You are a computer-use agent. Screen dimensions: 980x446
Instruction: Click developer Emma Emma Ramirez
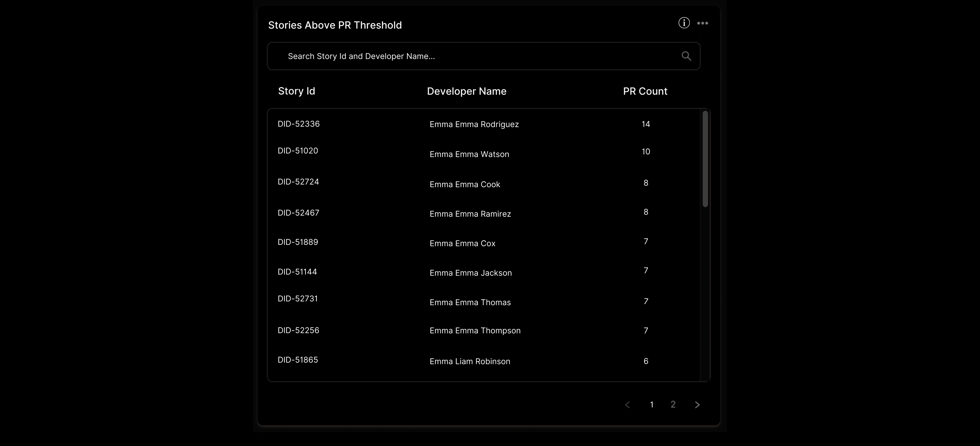pyautogui.click(x=470, y=214)
